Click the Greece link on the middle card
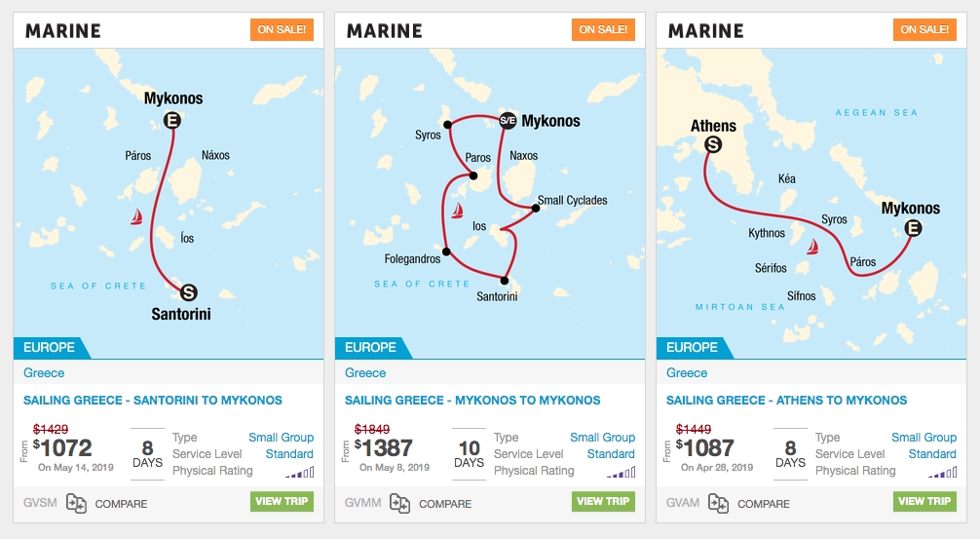The height and width of the screenshot is (539, 980). (365, 372)
